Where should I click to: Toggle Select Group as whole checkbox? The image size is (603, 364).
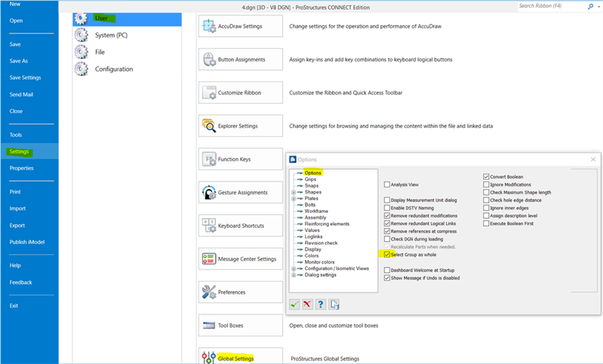pyautogui.click(x=387, y=255)
